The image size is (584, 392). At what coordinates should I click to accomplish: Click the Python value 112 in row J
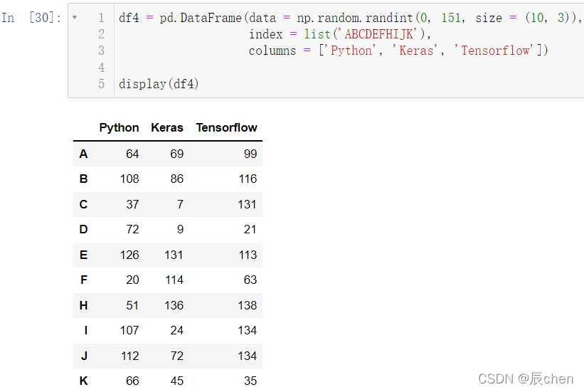pos(129,356)
